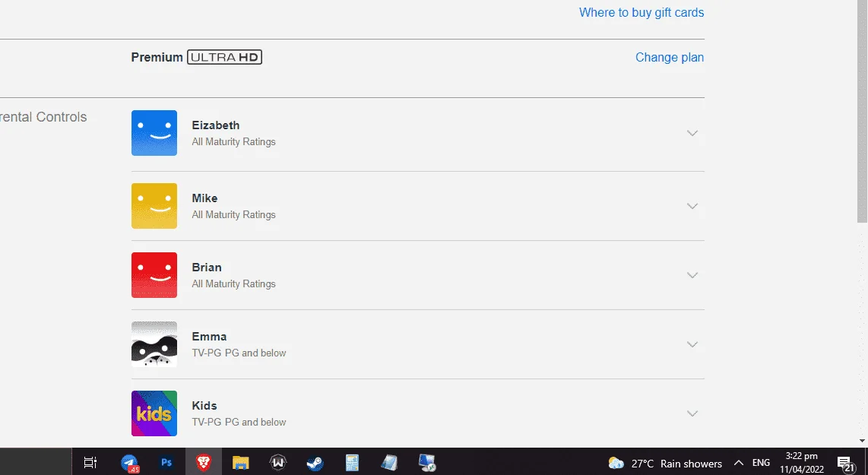
Task: Click the Change plan link
Action: point(670,58)
